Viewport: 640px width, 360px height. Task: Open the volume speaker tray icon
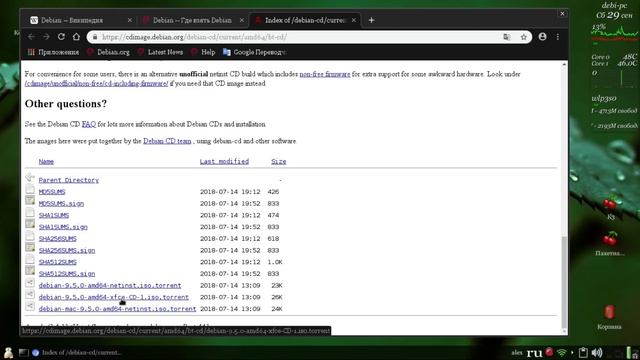point(597,353)
